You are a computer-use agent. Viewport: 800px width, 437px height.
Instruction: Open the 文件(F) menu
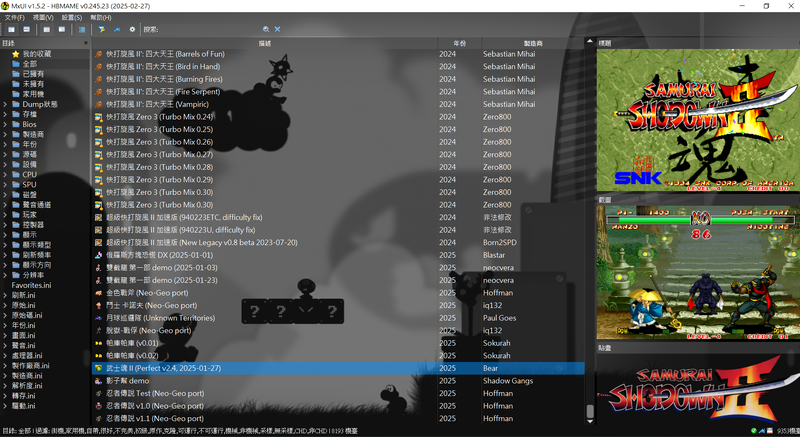tap(15, 17)
